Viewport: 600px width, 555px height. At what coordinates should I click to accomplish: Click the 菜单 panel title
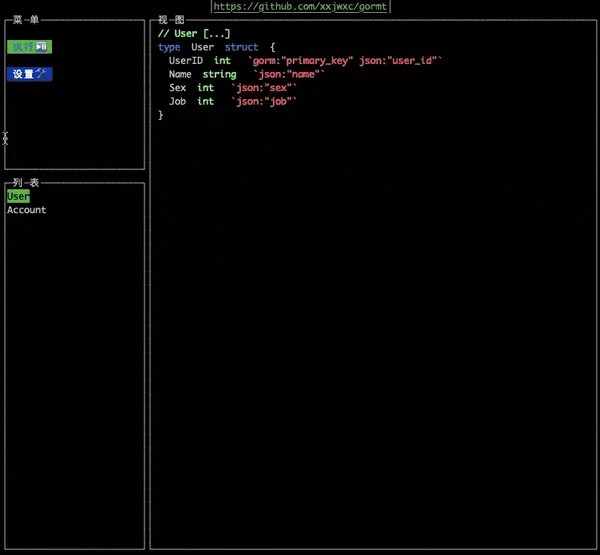coord(25,19)
